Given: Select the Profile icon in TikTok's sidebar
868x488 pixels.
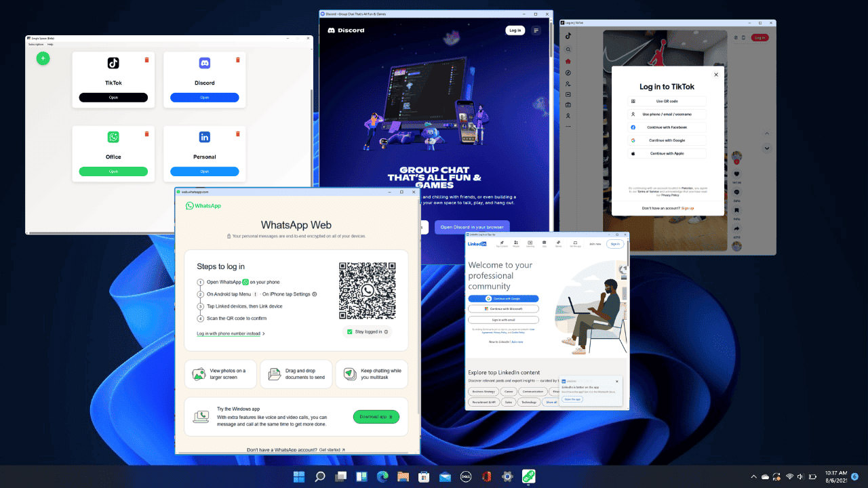Looking at the screenshot, I should pyautogui.click(x=568, y=114).
